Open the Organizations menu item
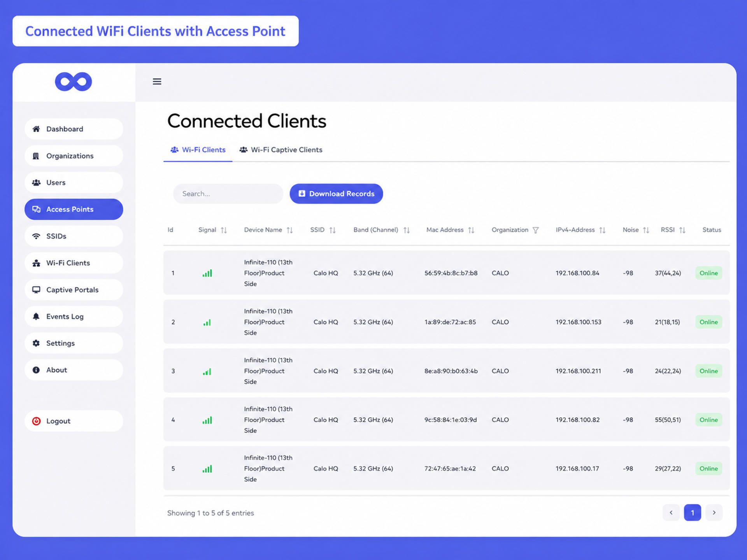This screenshot has height=560, width=747. tap(74, 156)
